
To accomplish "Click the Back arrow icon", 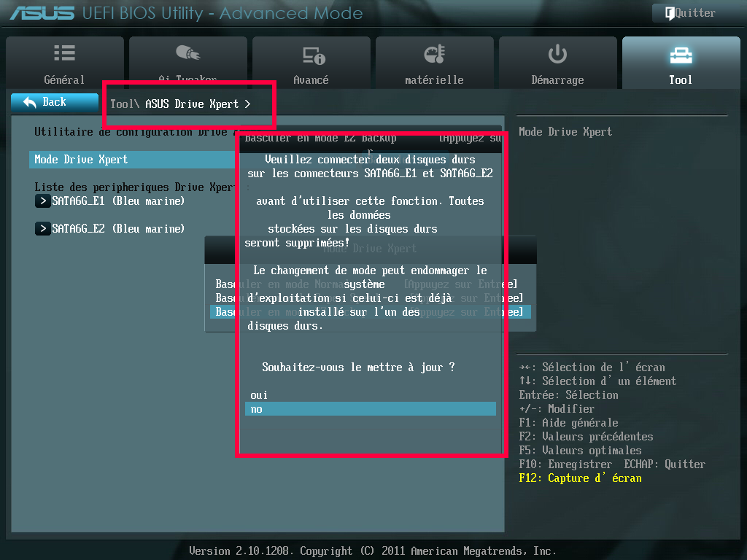I will 29,102.
